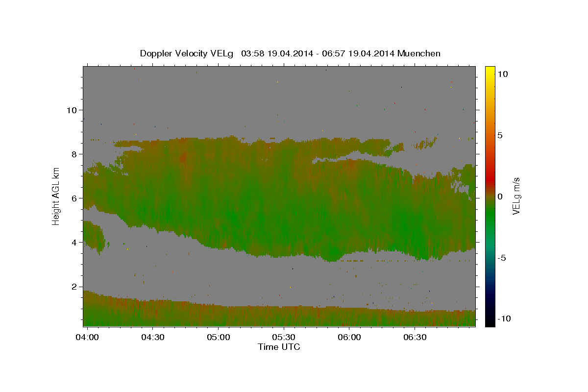Image resolution: width=588 pixels, height=392 pixels.
Task: Click the start time '03:58 19.04.2014' in title
Action: click(x=276, y=53)
